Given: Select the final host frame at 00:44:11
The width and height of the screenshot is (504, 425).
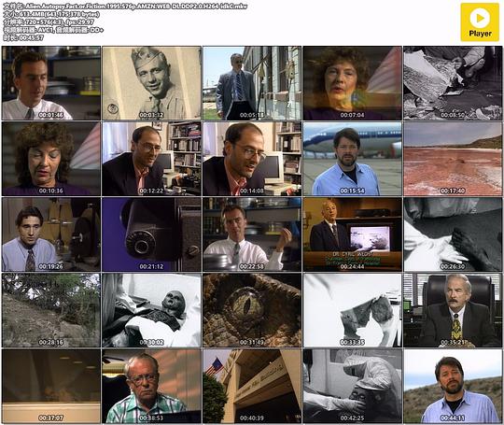Looking at the screenshot, I should (x=453, y=386).
